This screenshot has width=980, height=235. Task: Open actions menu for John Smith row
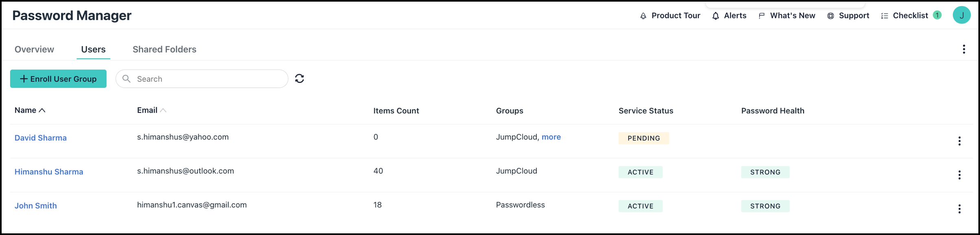pos(959,209)
